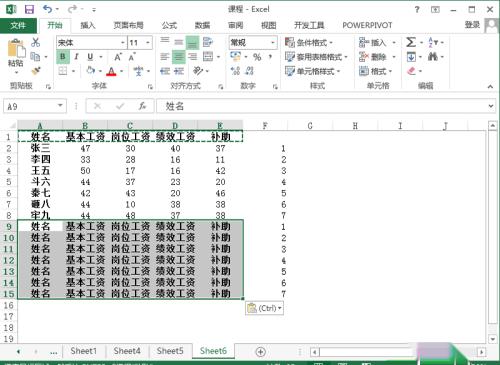Increase font size with larger A
This screenshot has width=500, height=365.
(x=118, y=57)
